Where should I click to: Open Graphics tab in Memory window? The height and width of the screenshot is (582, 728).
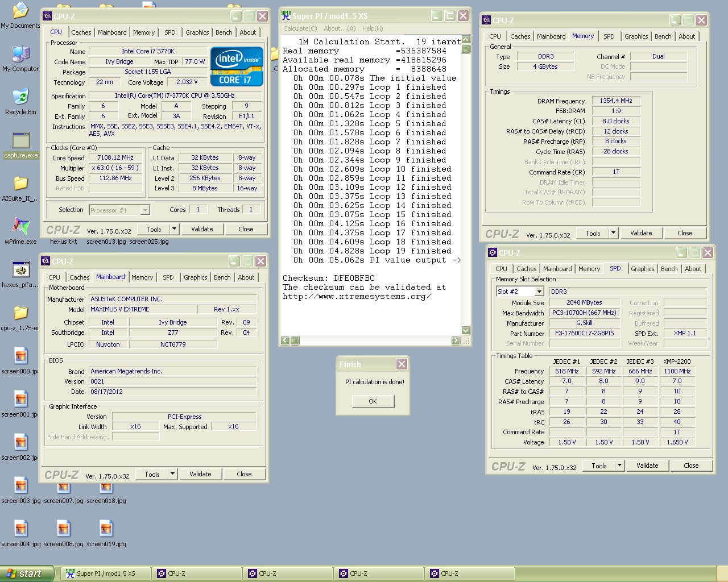636,36
